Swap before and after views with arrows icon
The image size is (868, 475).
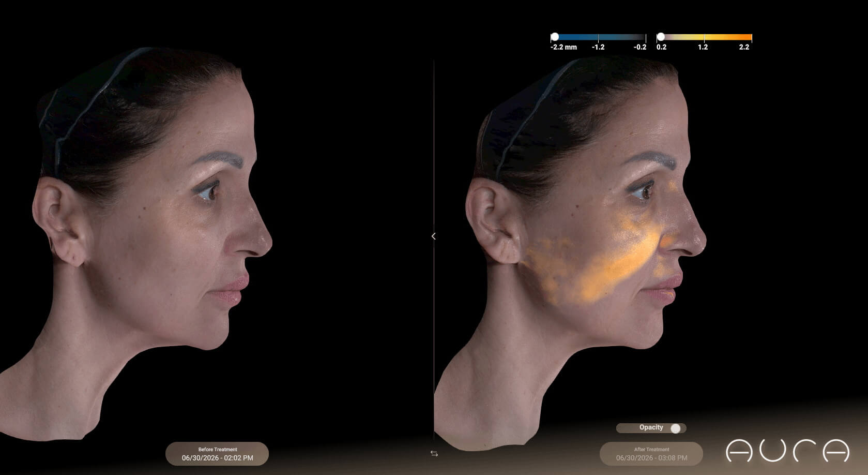pyautogui.click(x=434, y=453)
